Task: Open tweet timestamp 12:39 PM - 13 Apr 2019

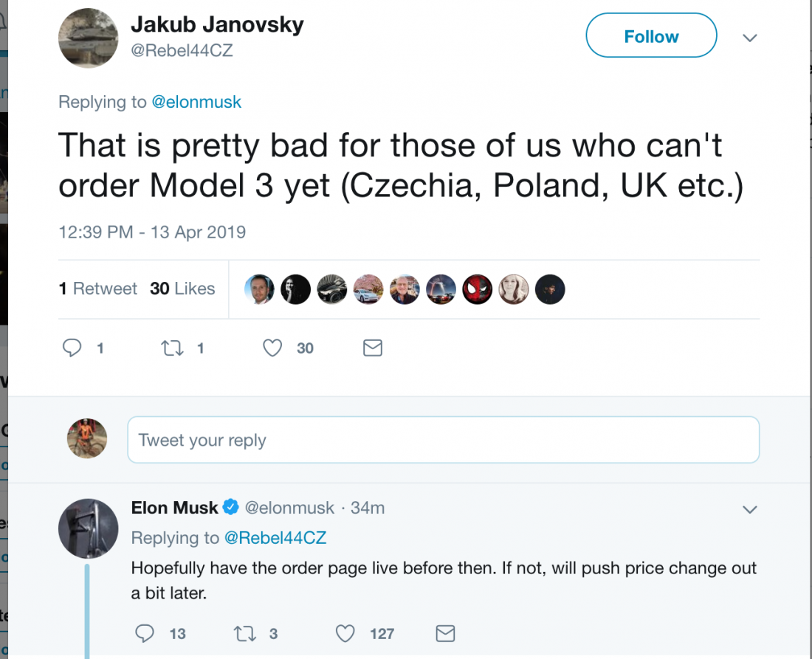Action: 152,232
